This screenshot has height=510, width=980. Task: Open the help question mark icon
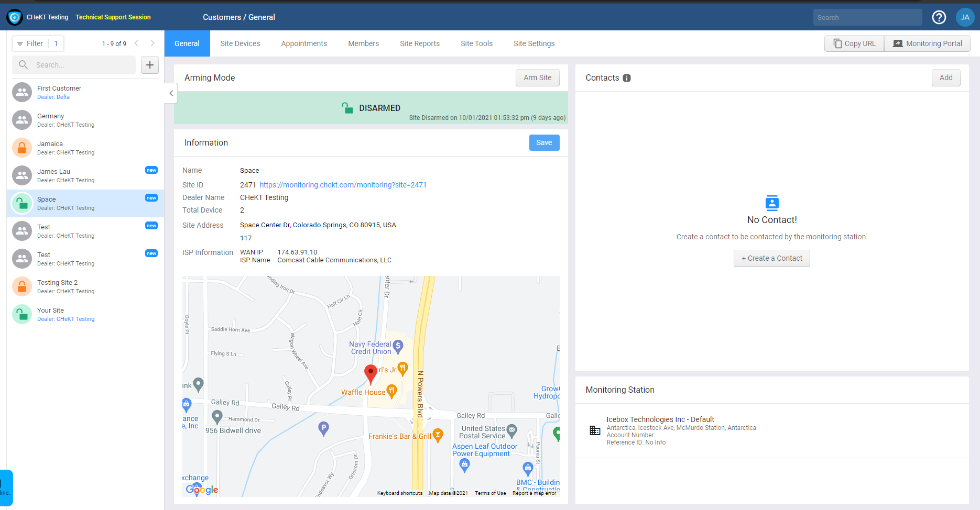tap(939, 17)
